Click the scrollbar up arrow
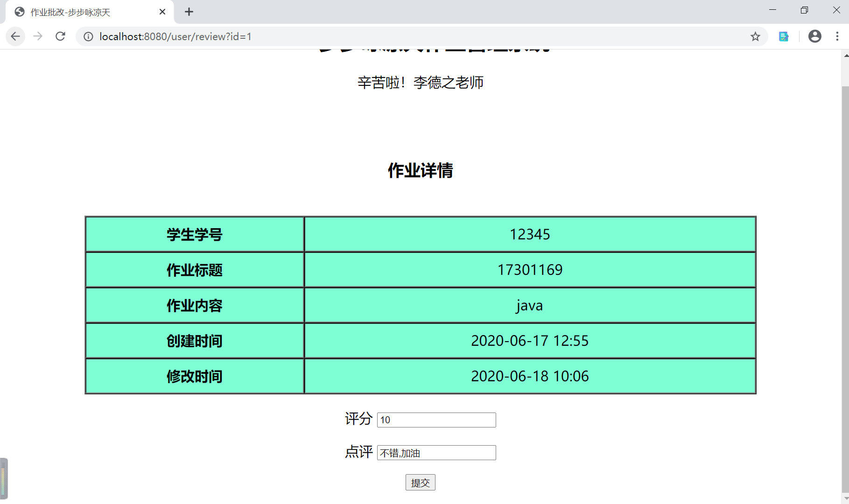Viewport: 849px width, 504px height. pyautogui.click(x=845, y=55)
